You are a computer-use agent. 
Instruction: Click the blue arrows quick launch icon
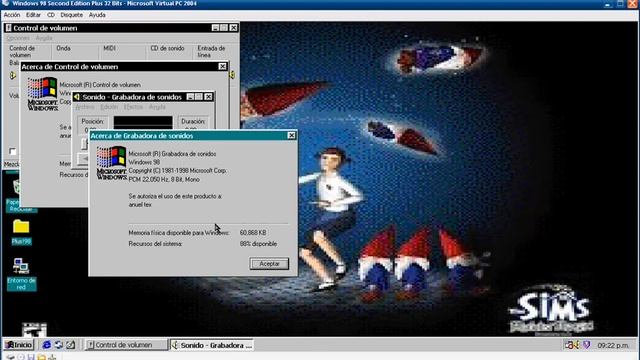(x=58, y=345)
